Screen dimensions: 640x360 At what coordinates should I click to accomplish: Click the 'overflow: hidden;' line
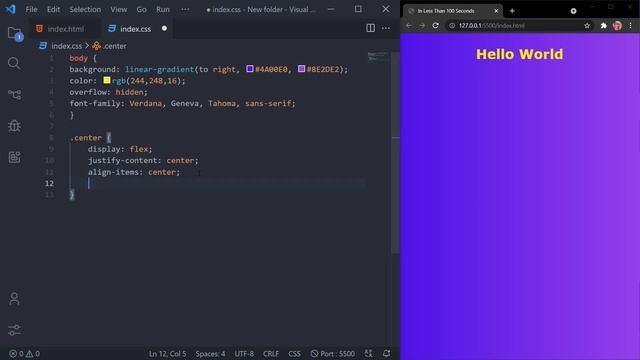(x=108, y=92)
